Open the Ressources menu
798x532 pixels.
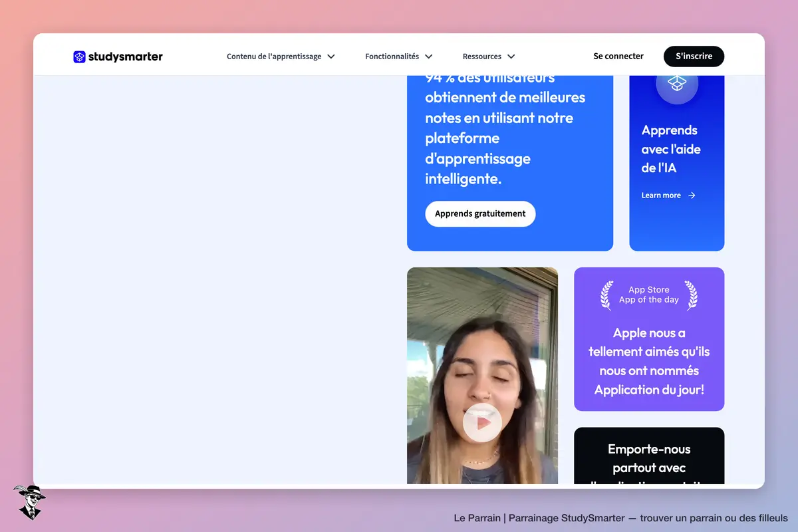[489, 57]
